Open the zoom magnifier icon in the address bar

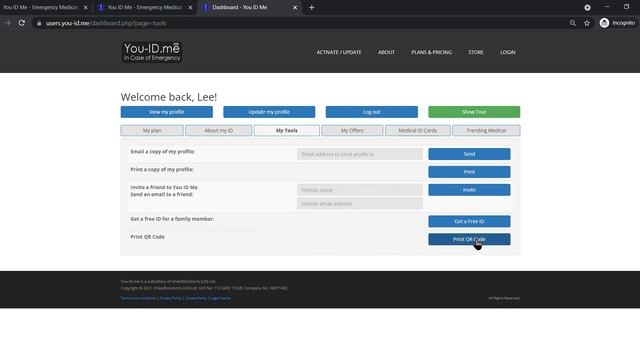573,23
